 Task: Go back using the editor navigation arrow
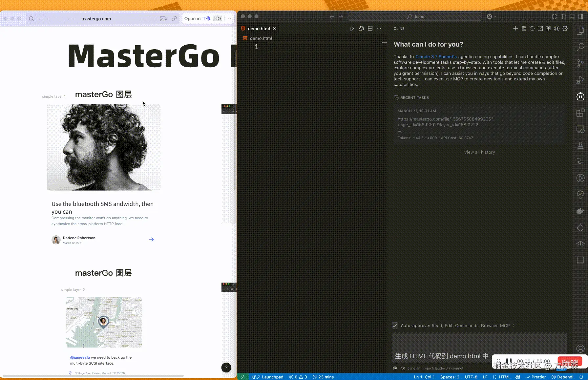coord(332,17)
